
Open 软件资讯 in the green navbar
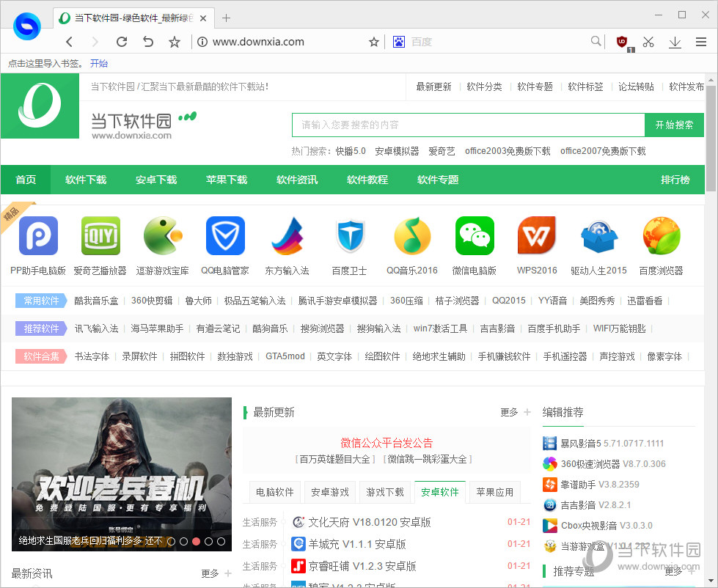pyautogui.click(x=297, y=180)
